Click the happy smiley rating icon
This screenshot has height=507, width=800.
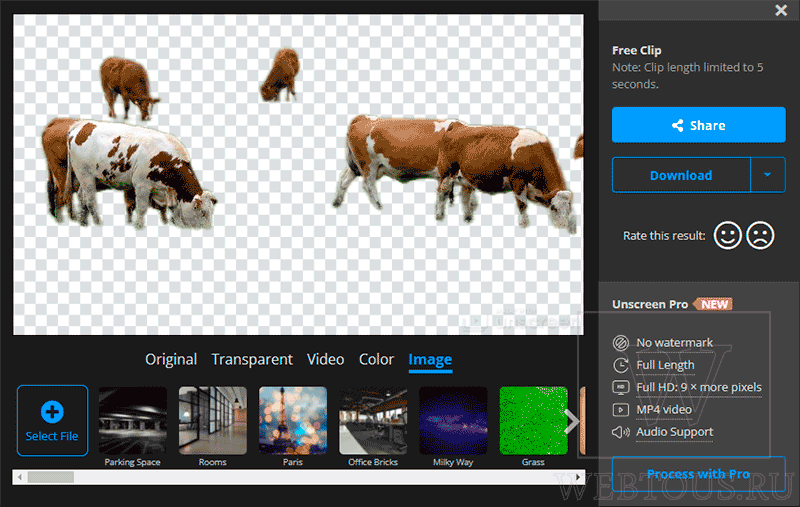tap(728, 235)
